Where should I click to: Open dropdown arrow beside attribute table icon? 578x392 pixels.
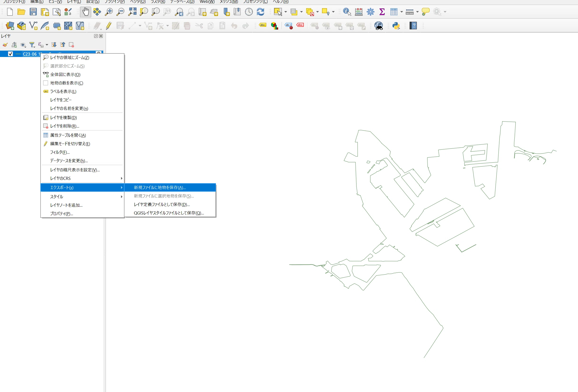click(x=402, y=12)
